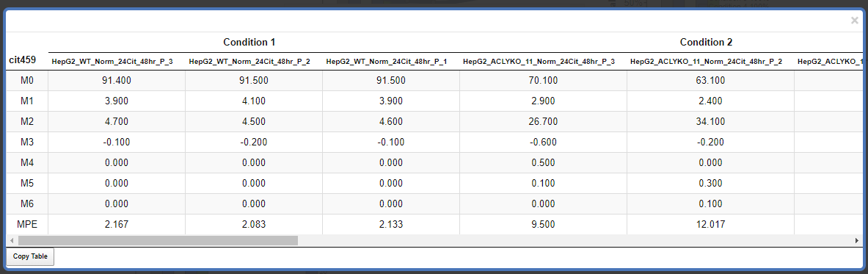Select the M0 value 91.400
Viewport: 868px width, 274px height.
[116, 80]
